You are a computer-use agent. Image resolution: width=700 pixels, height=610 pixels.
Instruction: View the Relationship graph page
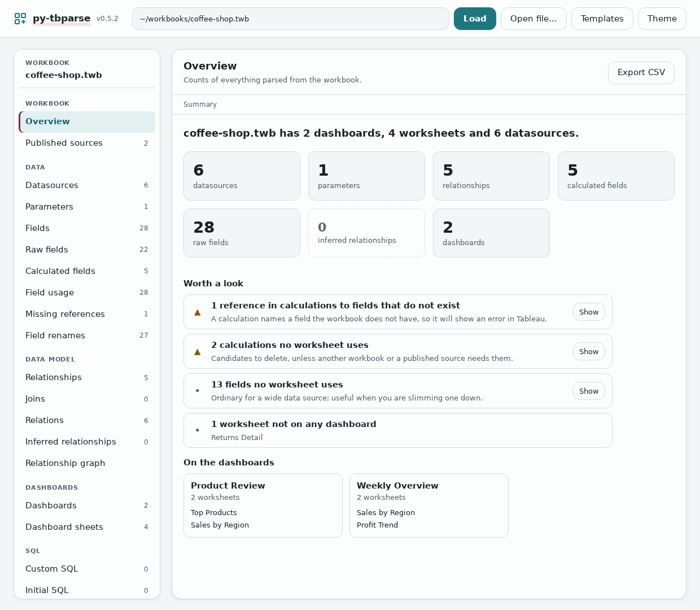(x=87, y=464)
